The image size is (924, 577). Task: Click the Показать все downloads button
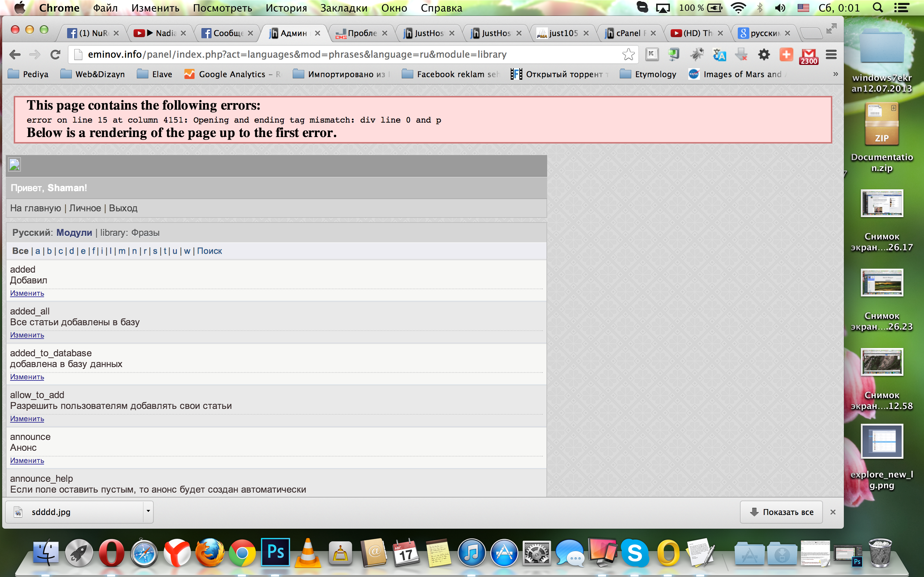click(781, 512)
